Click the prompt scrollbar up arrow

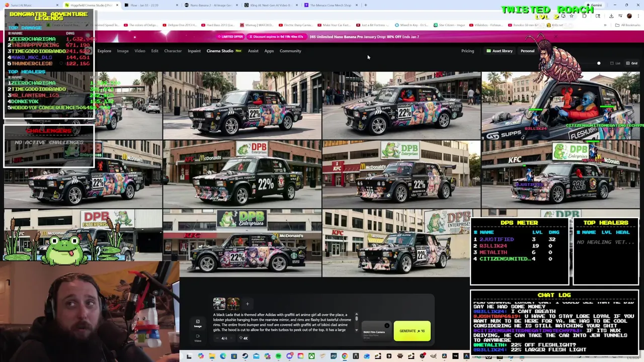pos(356,315)
